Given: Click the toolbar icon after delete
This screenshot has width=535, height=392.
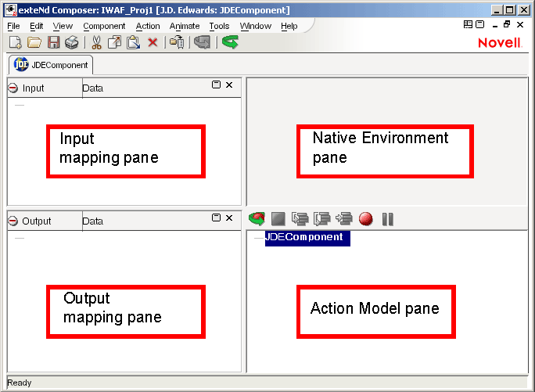Looking at the screenshot, I should pyautogui.click(x=177, y=42).
